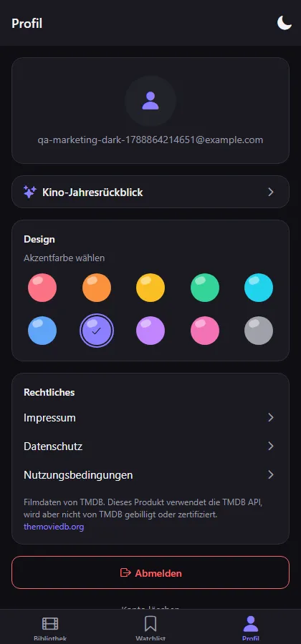The height and width of the screenshot is (644, 301).
Task: Select the checked indigo accent color
Action: tap(97, 331)
